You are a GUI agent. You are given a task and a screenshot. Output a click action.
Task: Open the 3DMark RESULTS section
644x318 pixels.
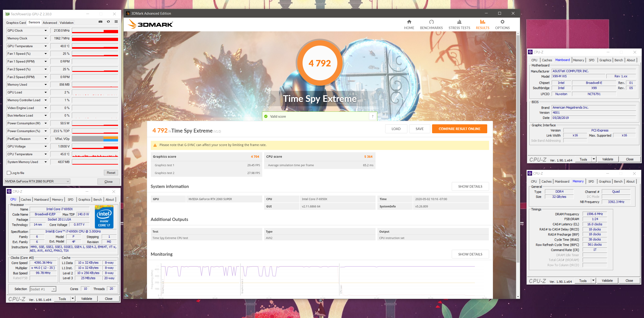[482, 25]
